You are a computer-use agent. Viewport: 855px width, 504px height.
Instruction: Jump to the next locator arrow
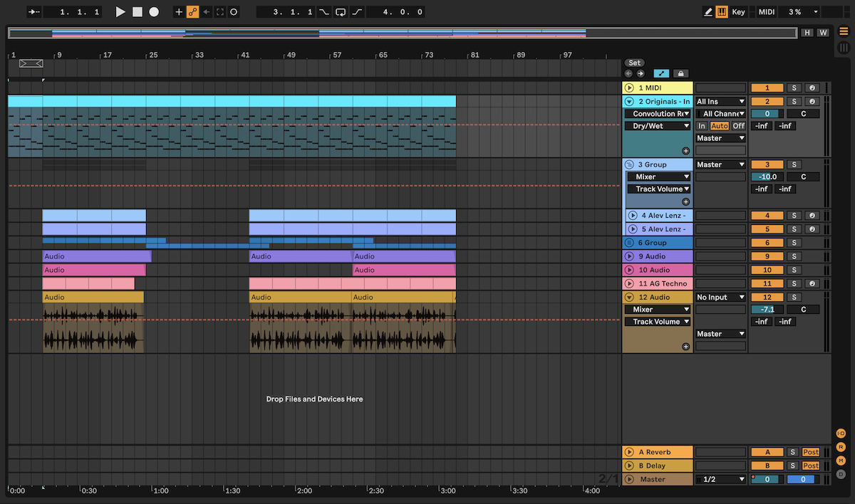pos(640,73)
